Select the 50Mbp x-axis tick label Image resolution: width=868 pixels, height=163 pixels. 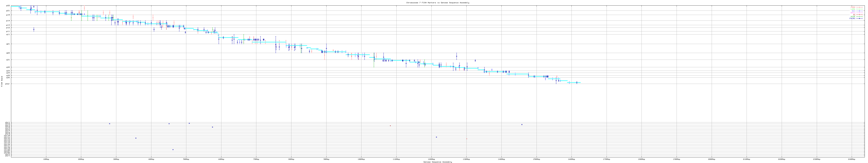[x=186, y=159]
